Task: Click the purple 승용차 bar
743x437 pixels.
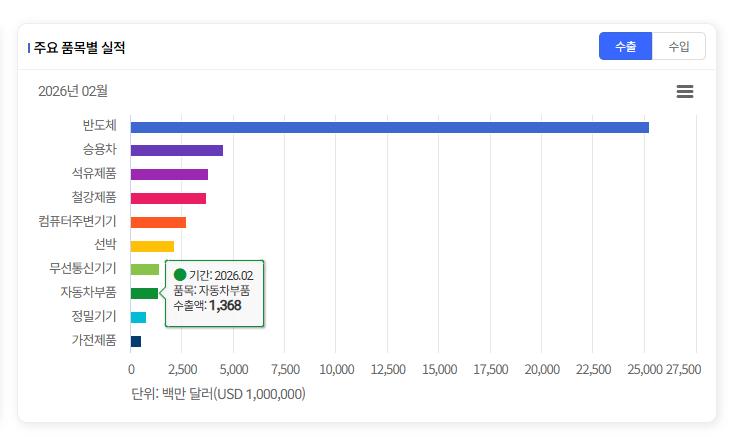Action: pos(176,151)
